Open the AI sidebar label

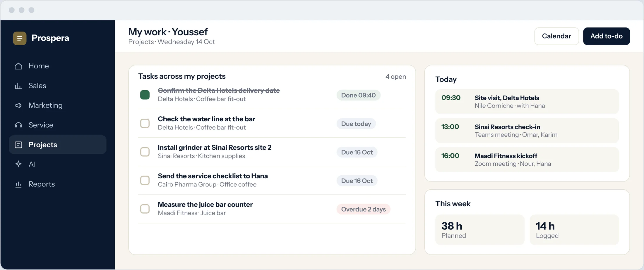[32, 165]
